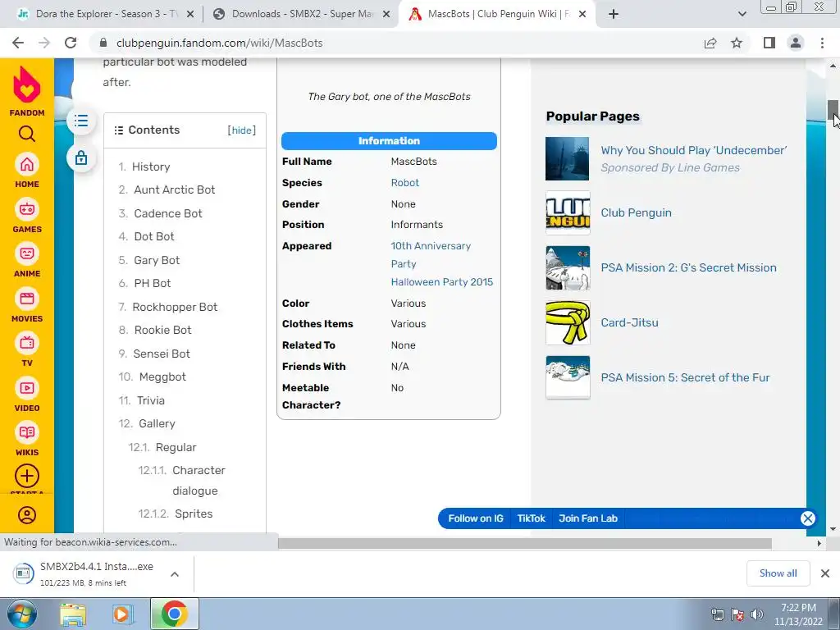Open the user profile icon in sidebar
The width and height of the screenshot is (840, 630).
pos(27,515)
